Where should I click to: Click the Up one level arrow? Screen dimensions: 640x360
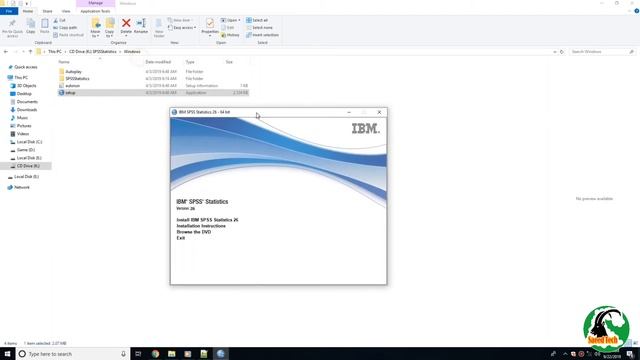(30, 52)
